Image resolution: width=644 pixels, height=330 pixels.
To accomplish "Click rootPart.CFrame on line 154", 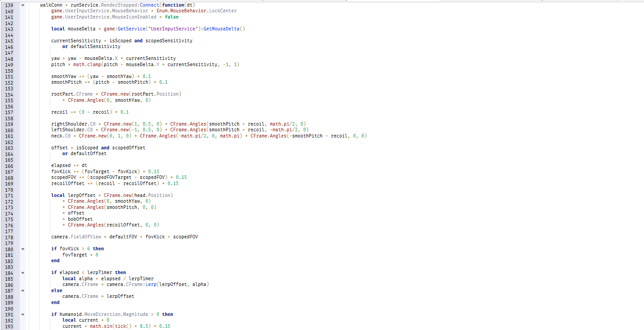I will click(72, 94).
